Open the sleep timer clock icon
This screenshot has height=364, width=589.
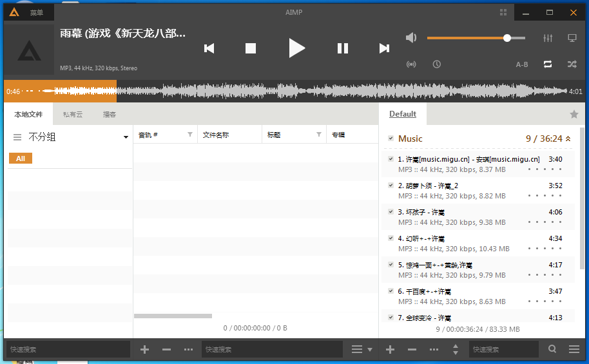436,64
